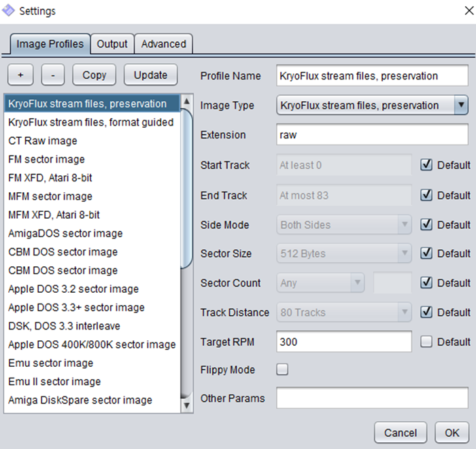Select 'KryoFlux stream files, format guided' profile
Image resolution: width=476 pixels, height=449 pixels.
click(x=92, y=122)
